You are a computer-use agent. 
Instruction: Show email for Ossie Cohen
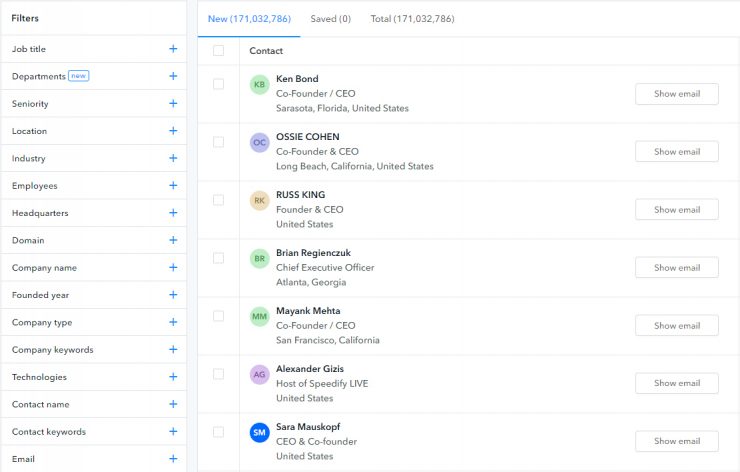[x=676, y=152]
